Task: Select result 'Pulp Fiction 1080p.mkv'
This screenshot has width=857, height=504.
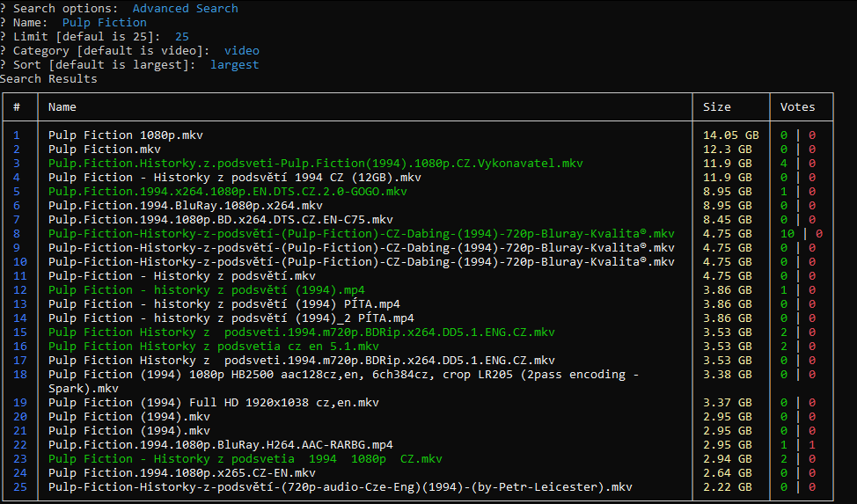Action: pos(126,135)
